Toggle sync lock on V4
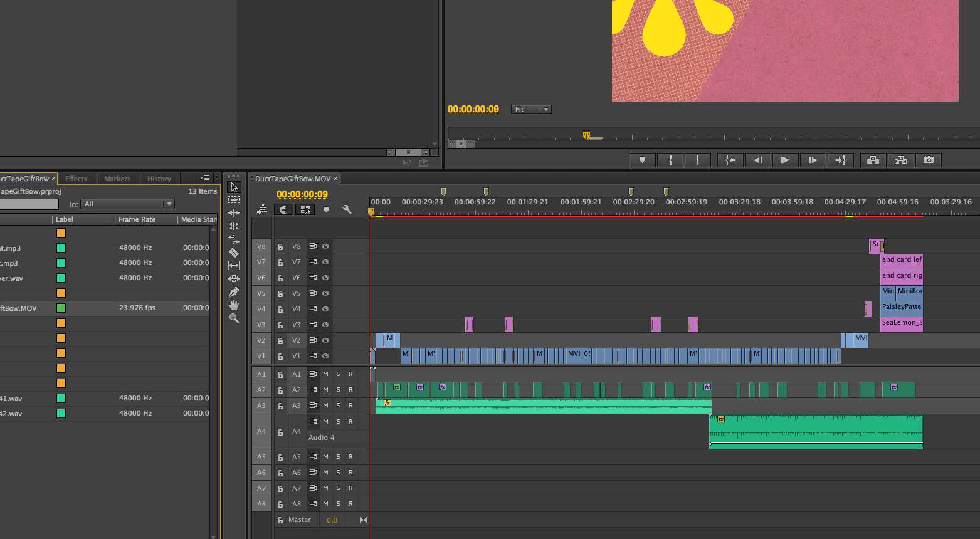Screen dimensions: 980x539 point(313,309)
